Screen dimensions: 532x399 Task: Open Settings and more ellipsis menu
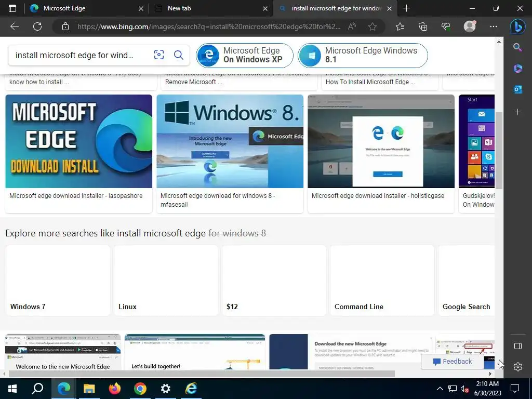(x=494, y=26)
